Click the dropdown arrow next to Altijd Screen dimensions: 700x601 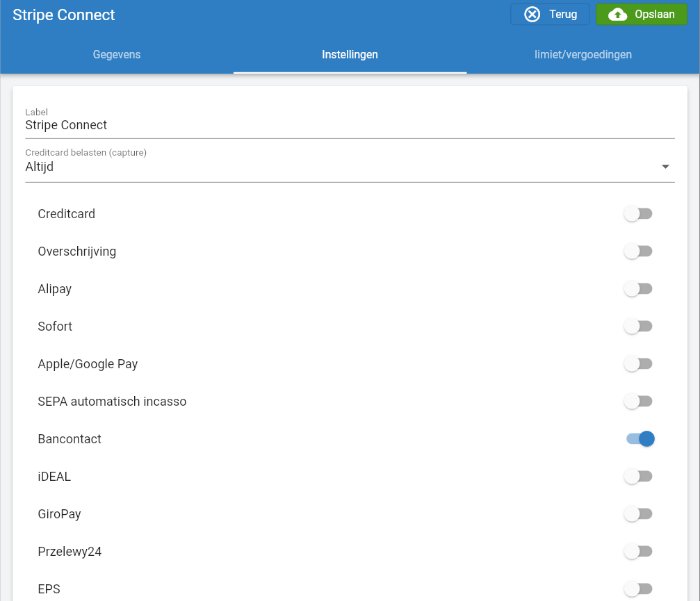tap(665, 167)
